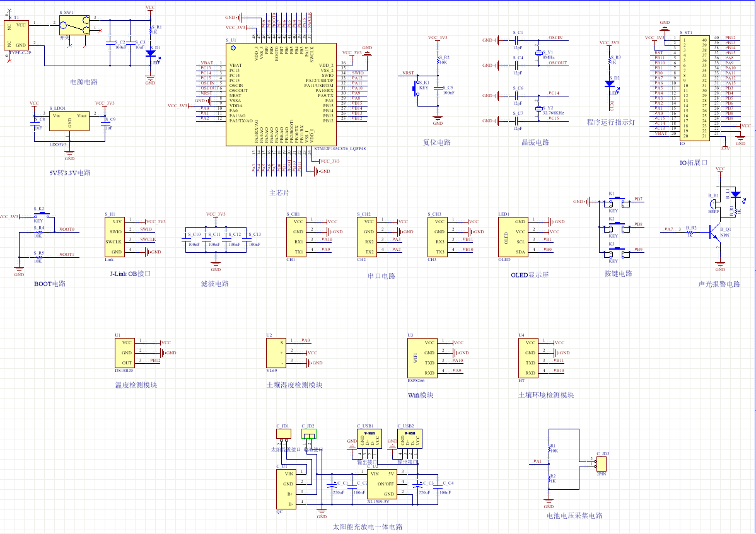Select the B_R2 1K base resistor
The height and width of the screenshot is (534, 756).
pos(690,232)
